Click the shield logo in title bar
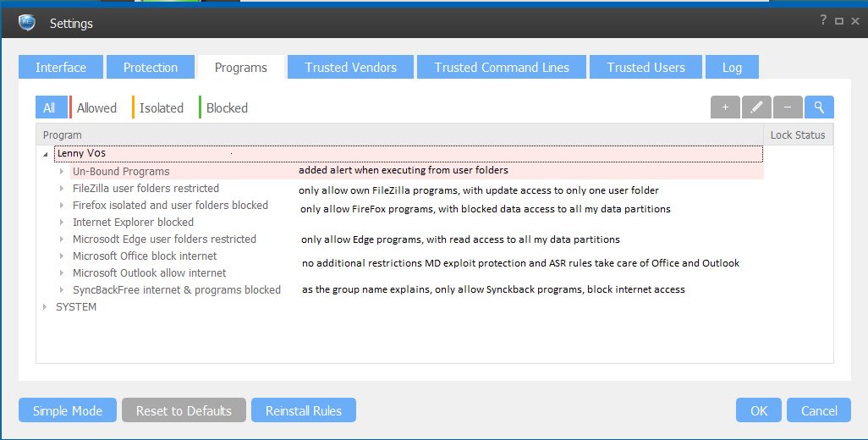Image resolution: width=868 pixels, height=440 pixels. point(26,23)
